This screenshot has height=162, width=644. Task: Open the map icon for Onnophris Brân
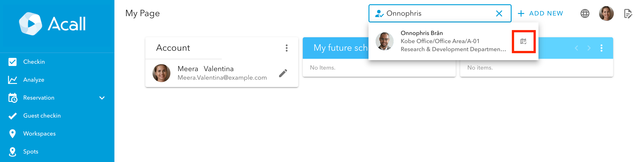pyautogui.click(x=523, y=41)
